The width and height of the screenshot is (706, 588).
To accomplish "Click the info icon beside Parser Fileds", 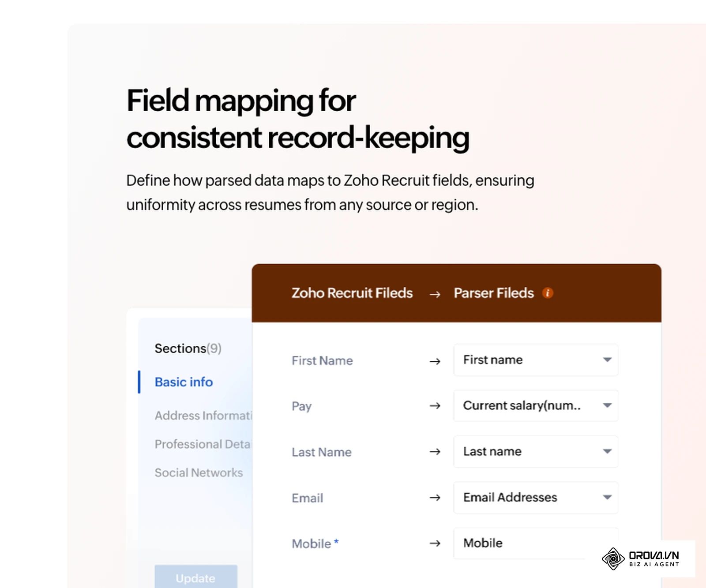I will coord(548,293).
